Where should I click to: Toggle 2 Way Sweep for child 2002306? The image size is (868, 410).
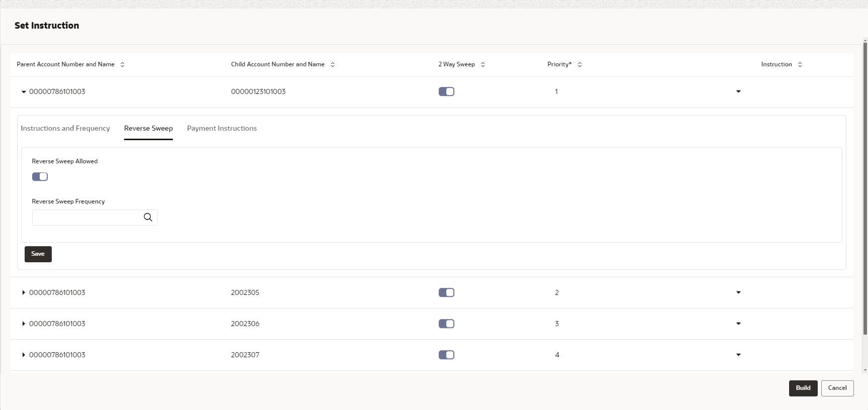coord(446,324)
